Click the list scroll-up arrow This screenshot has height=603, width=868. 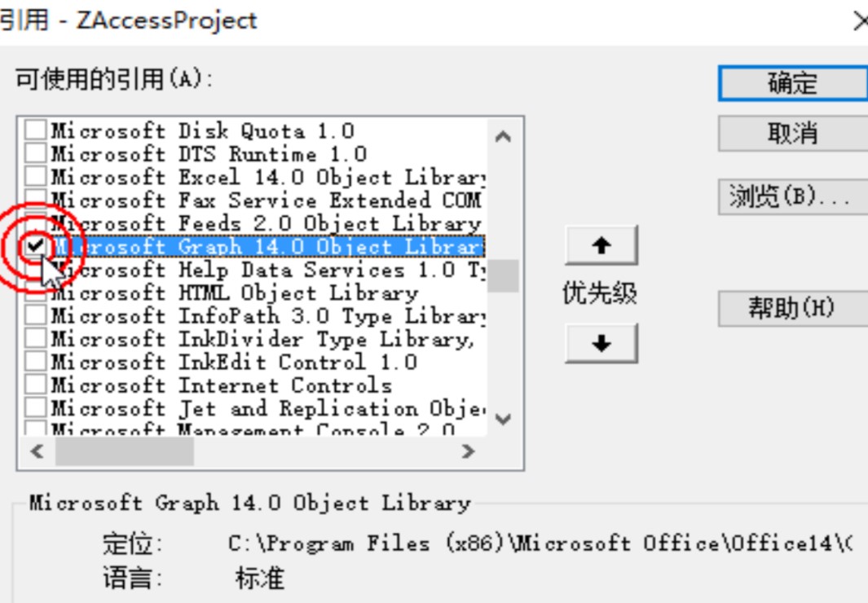503,136
